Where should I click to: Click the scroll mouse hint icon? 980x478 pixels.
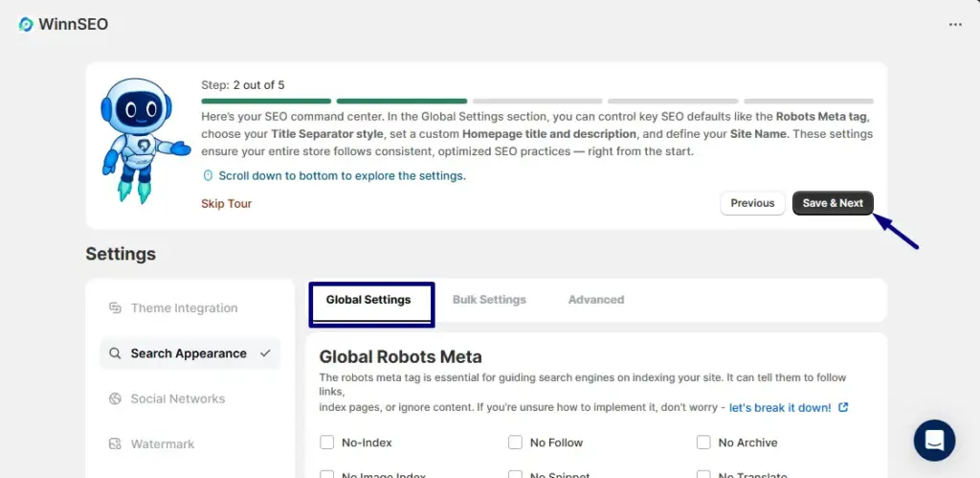pyautogui.click(x=208, y=176)
